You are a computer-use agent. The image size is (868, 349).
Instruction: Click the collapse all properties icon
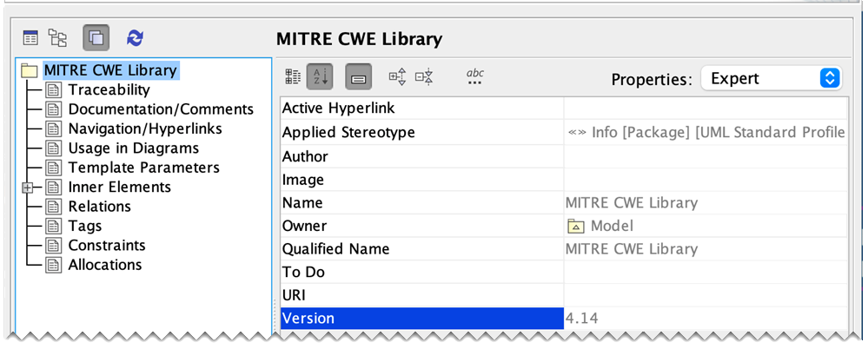(424, 77)
